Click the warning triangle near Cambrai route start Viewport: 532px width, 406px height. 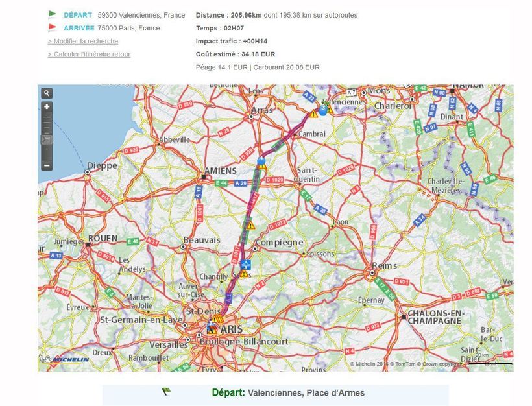(x=314, y=113)
